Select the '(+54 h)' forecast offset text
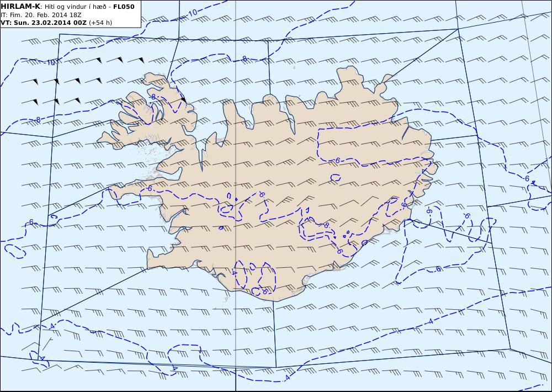This screenshot has height=392, width=552. pyautogui.click(x=100, y=23)
